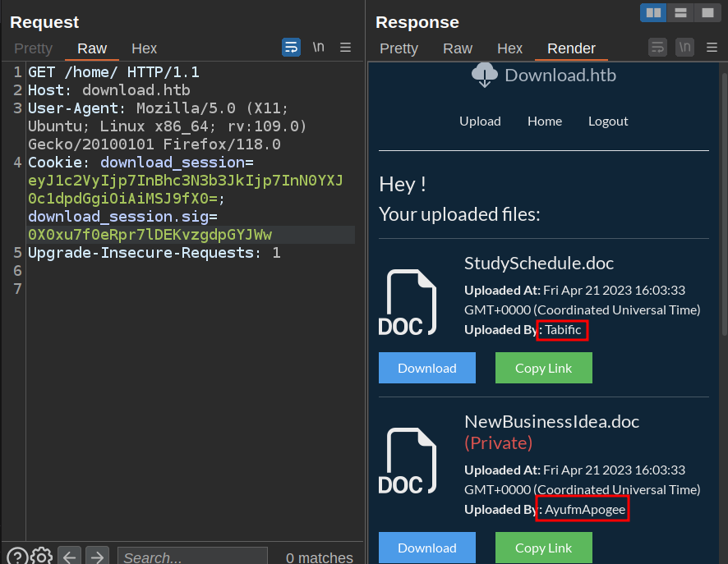Toggle word wrap icon in Request panel

click(x=291, y=48)
